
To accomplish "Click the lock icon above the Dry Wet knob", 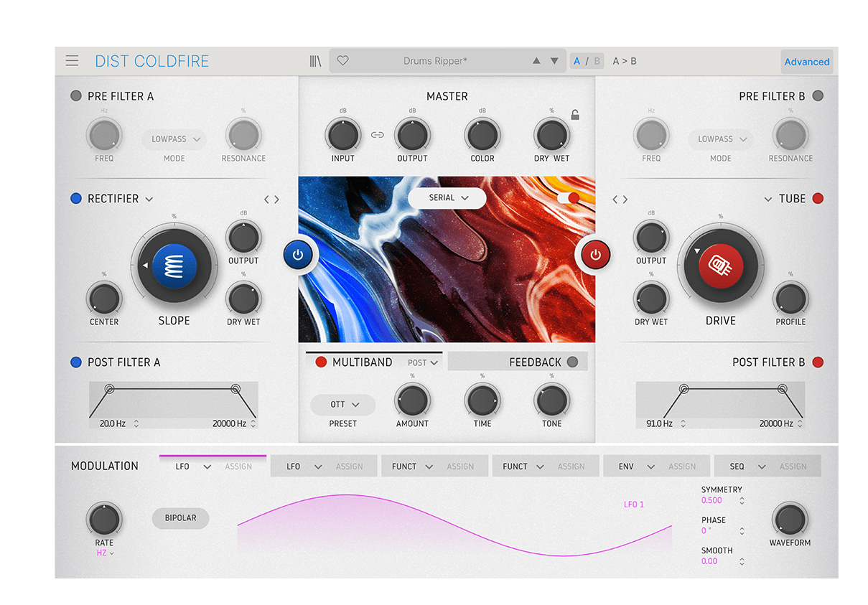I will (x=574, y=113).
